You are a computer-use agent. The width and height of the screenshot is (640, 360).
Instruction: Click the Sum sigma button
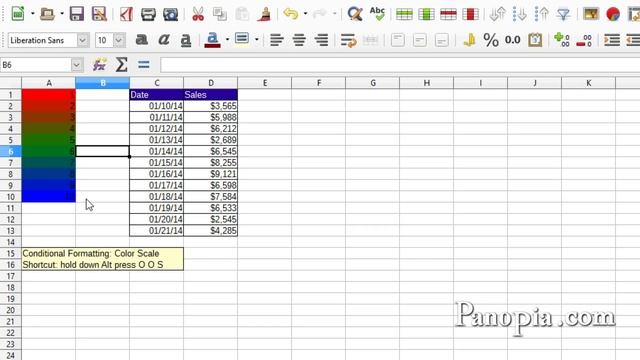click(121, 64)
